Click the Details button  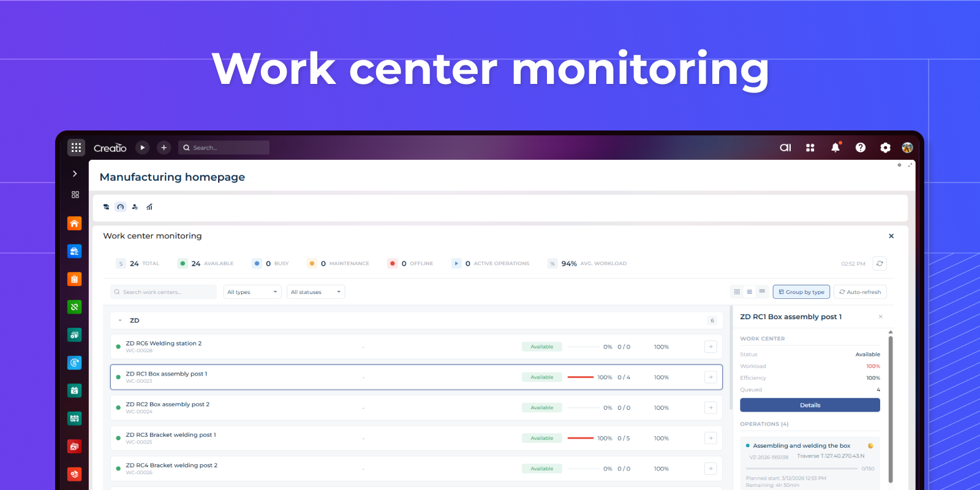point(810,405)
